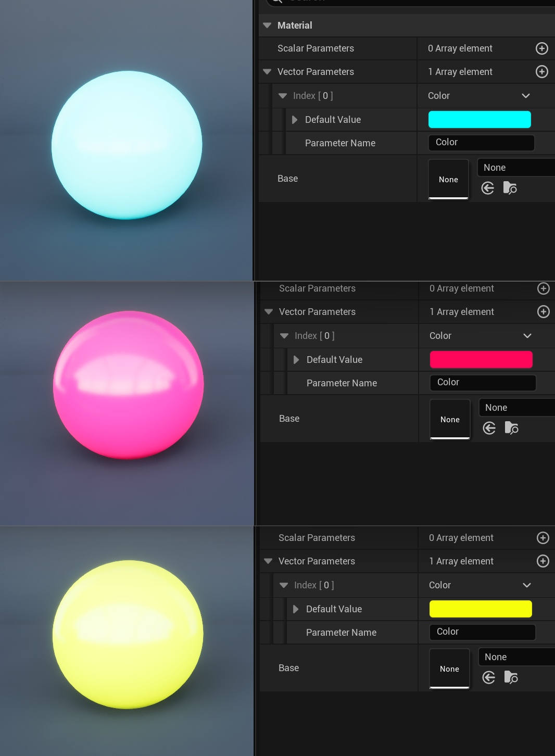Add Scalar Parameters element in pink sphere panel

(543, 288)
